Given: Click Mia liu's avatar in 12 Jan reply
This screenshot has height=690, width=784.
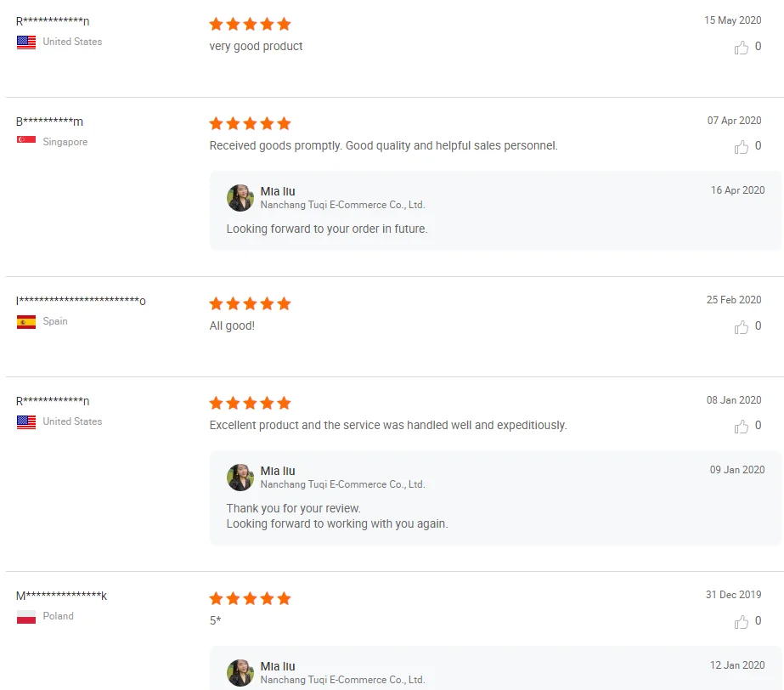Looking at the screenshot, I should pyautogui.click(x=240, y=672).
